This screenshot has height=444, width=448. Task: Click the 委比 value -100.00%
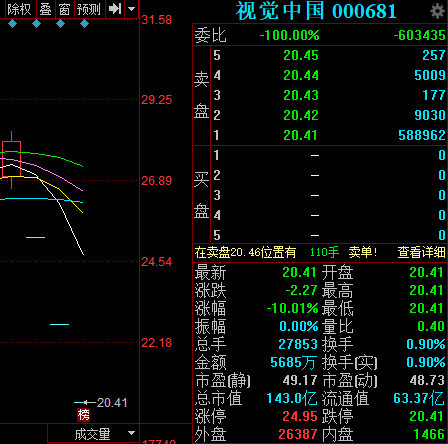point(289,35)
